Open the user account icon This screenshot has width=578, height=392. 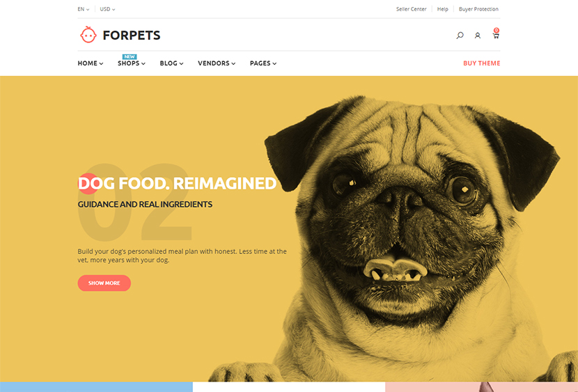477,36
